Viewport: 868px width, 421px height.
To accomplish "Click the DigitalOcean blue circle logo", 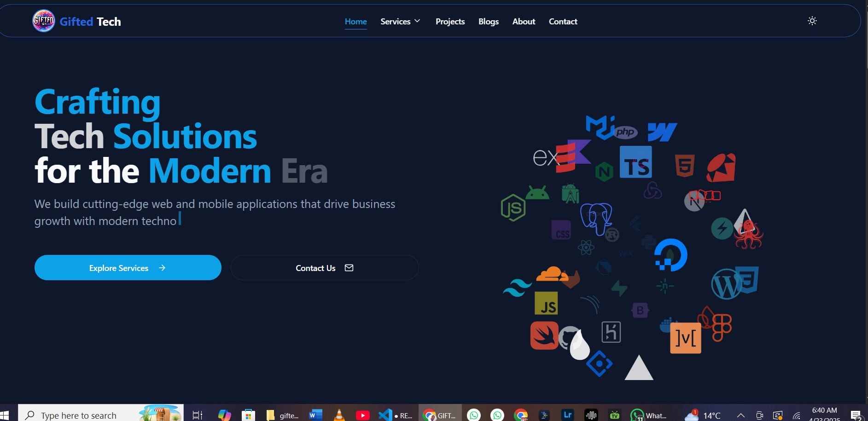I will 671,255.
